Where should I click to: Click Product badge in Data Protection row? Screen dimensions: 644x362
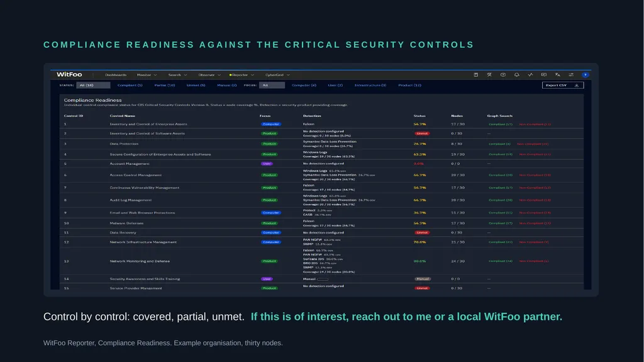pos(269,144)
